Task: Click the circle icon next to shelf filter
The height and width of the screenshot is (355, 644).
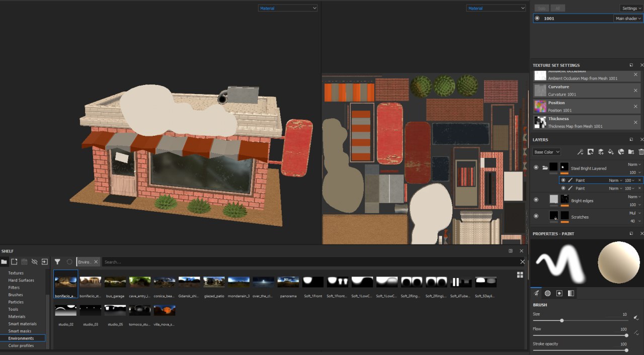Action: (x=69, y=262)
